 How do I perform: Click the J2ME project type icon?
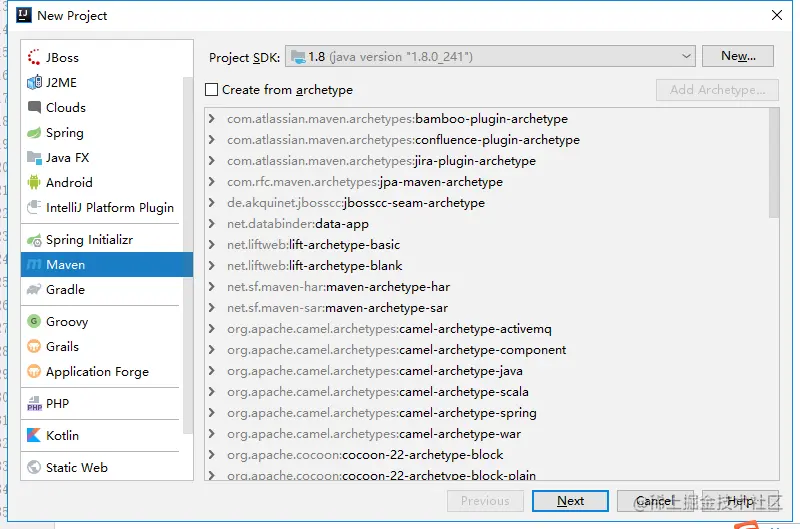(x=34, y=82)
